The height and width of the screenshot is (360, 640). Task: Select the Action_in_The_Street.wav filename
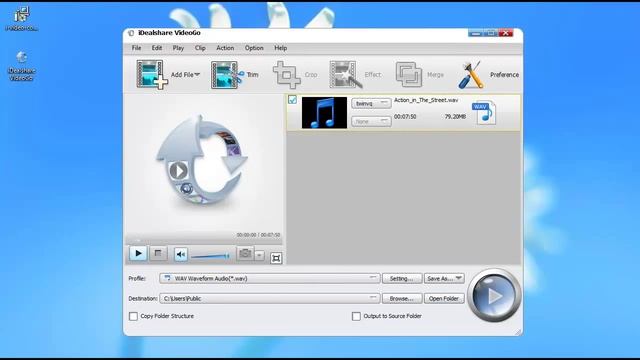(x=426, y=100)
